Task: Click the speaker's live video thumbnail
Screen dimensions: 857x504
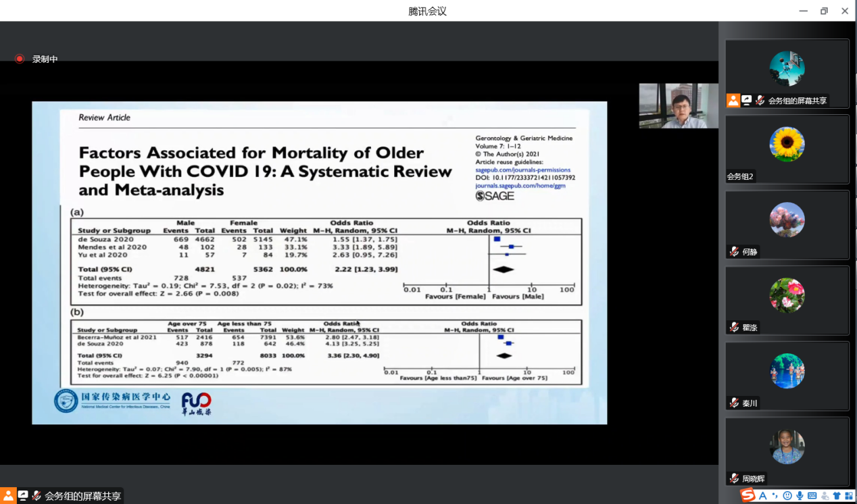Action: (679, 106)
